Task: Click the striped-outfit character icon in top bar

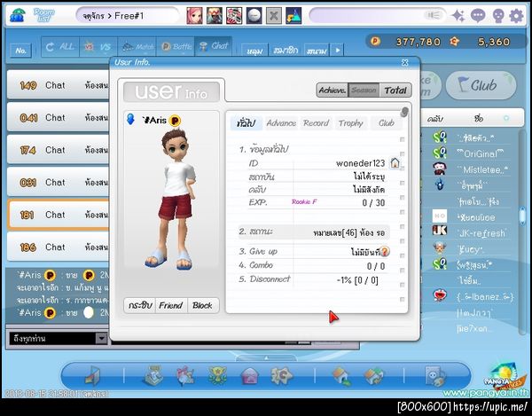Action: (234, 15)
